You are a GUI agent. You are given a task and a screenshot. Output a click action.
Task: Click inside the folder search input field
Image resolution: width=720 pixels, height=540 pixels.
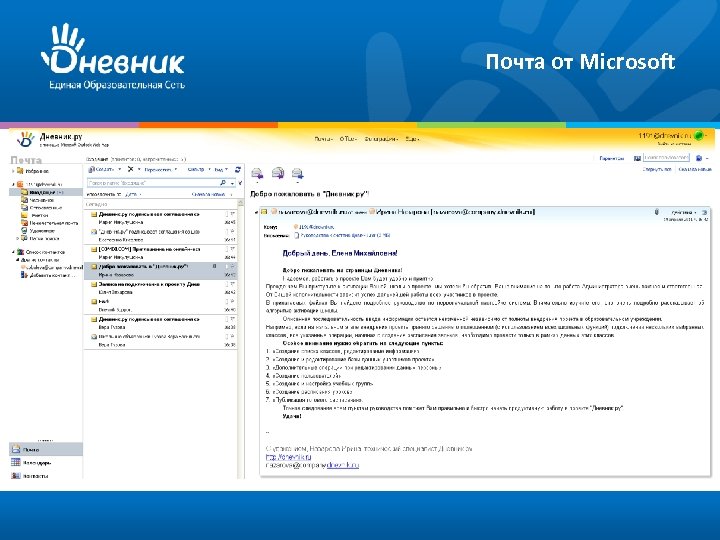coord(153,183)
